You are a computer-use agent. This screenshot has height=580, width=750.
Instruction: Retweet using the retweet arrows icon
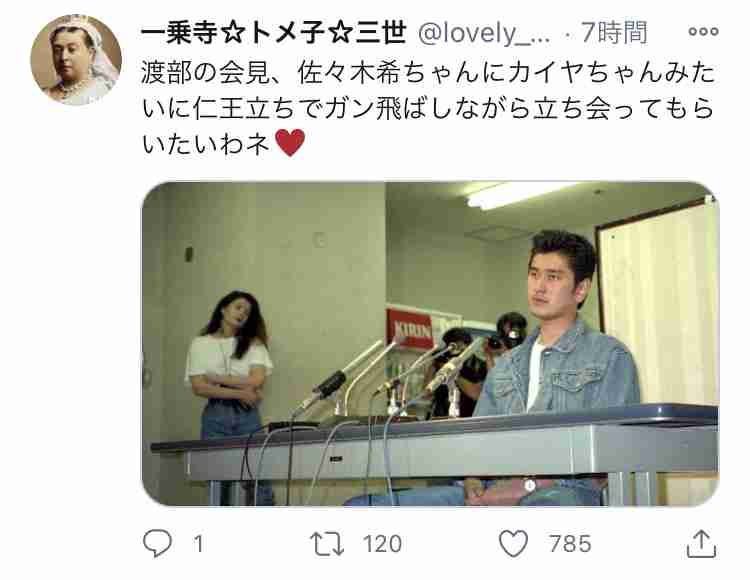point(327,544)
